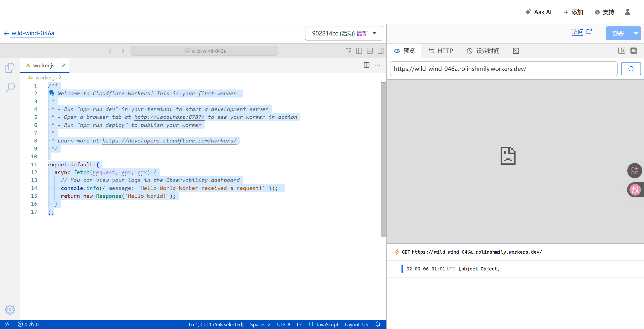The height and width of the screenshot is (329, 644).
Task: Toggle the secondary side bar layout
Action: 381,51
